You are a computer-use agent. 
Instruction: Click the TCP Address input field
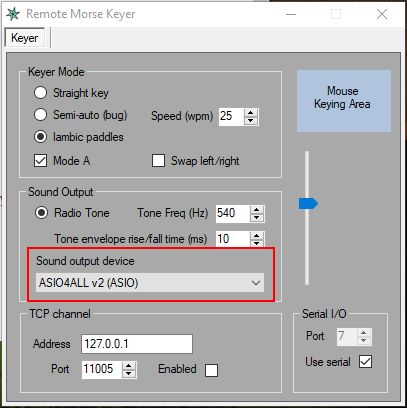(137, 344)
